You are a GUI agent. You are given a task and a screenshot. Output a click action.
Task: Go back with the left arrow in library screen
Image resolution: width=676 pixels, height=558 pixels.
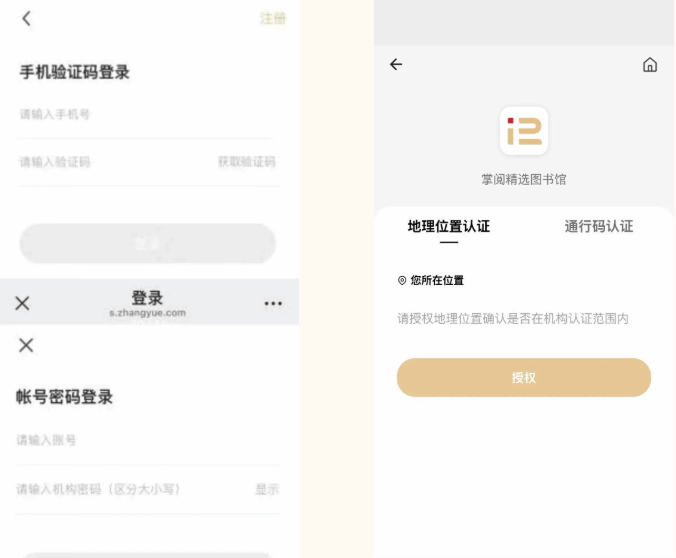396,64
